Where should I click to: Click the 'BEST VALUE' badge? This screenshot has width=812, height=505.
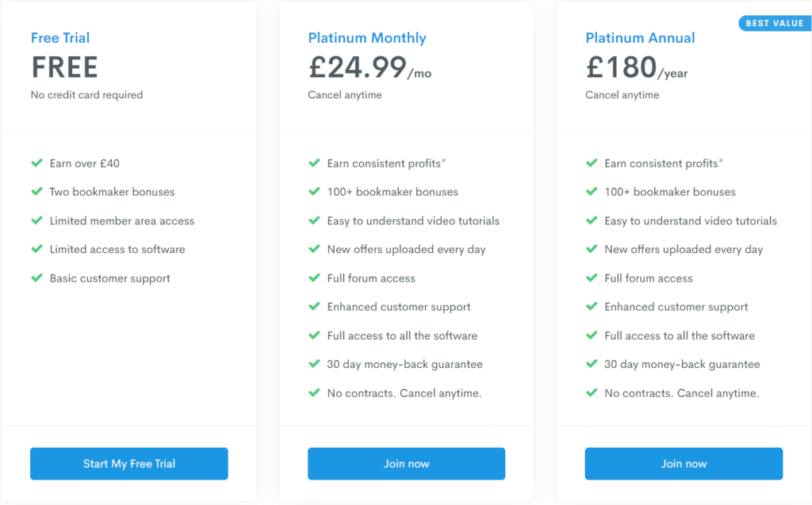point(774,23)
